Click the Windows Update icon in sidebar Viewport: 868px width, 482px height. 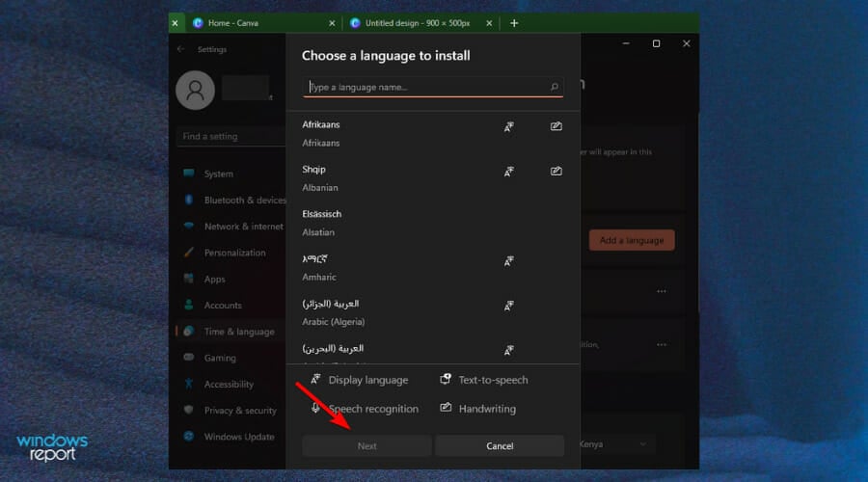point(189,436)
